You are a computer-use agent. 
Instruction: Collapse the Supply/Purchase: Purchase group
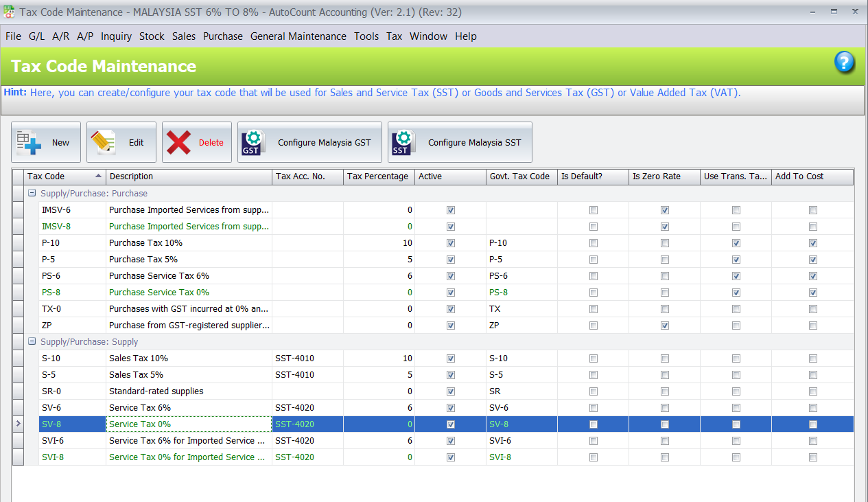(x=32, y=194)
